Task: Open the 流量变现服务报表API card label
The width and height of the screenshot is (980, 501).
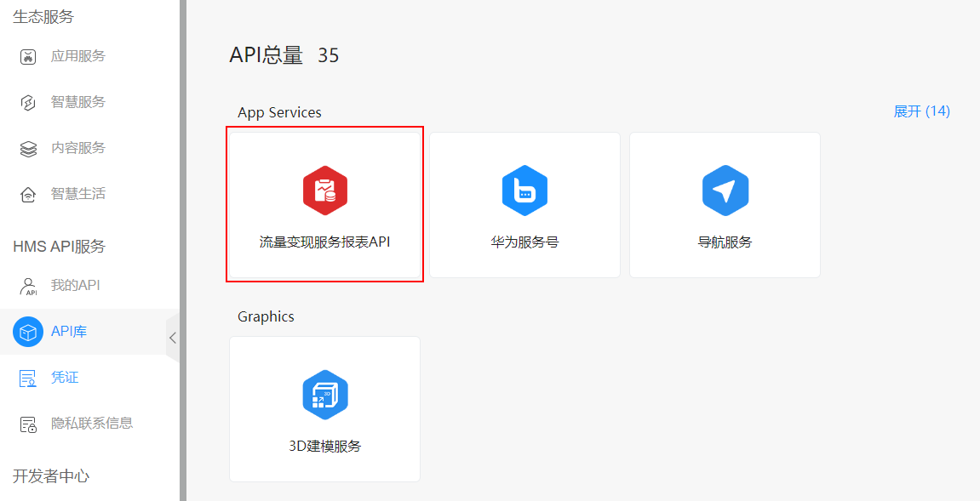Action: (x=325, y=242)
